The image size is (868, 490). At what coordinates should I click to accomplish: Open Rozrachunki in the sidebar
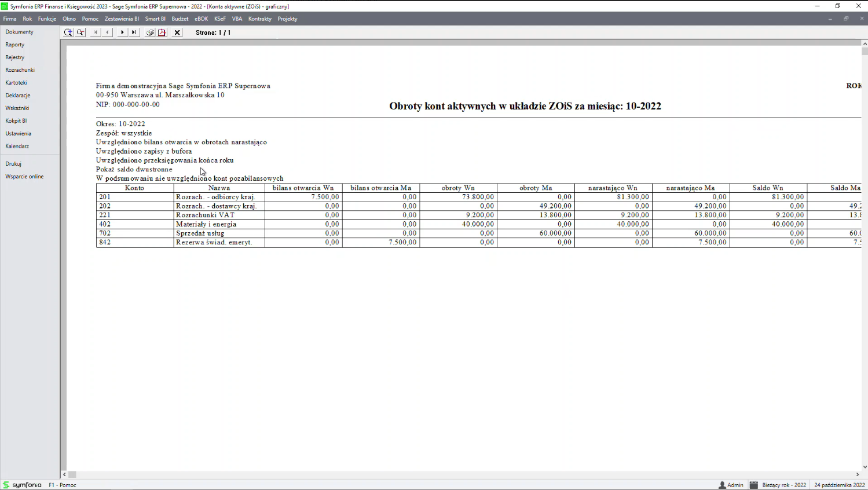click(20, 70)
